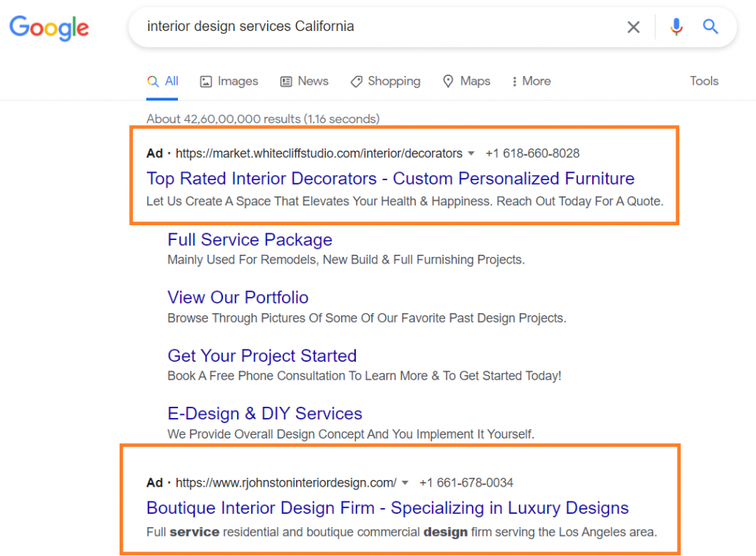Click the results count text About 42,60,00,000 results
This screenshot has height=556, width=756.
(x=264, y=119)
